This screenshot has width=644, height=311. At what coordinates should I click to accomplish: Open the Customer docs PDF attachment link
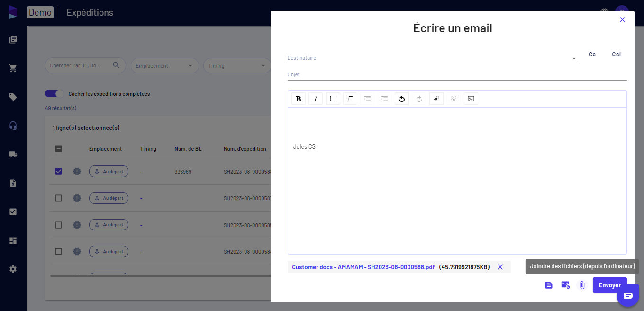363,267
